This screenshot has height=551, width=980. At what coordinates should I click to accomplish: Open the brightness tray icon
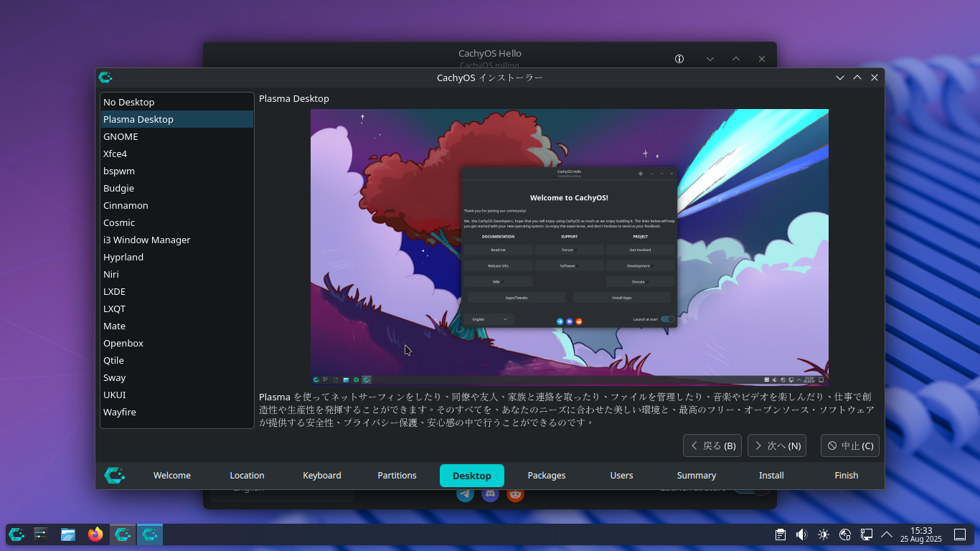click(824, 534)
